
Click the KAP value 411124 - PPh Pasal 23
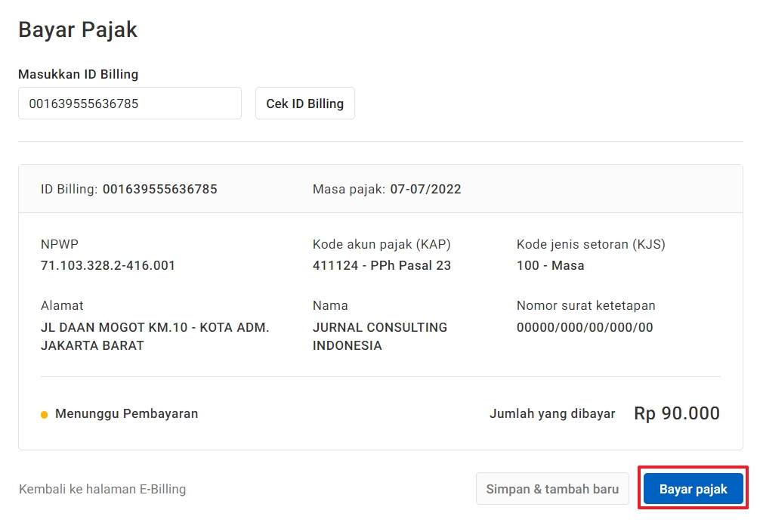pyautogui.click(x=382, y=265)
